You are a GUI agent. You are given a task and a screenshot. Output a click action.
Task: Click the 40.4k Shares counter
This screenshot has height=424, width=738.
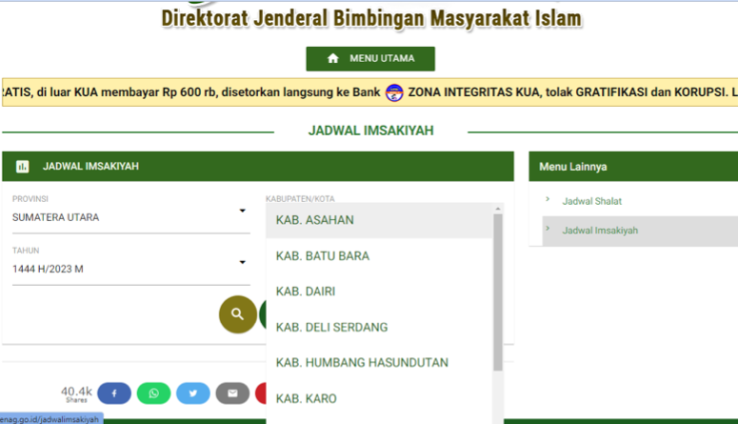pyautogui.click(x=76, y=394)
